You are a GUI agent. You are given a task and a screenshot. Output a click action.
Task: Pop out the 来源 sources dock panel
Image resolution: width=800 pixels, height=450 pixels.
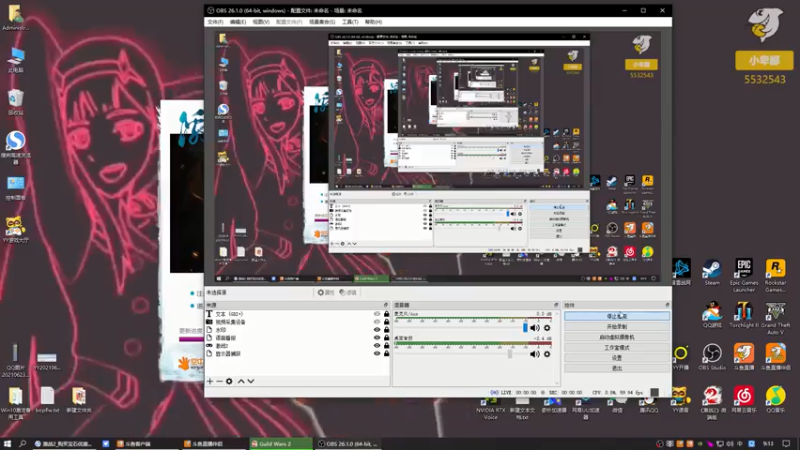coord(386,305)
